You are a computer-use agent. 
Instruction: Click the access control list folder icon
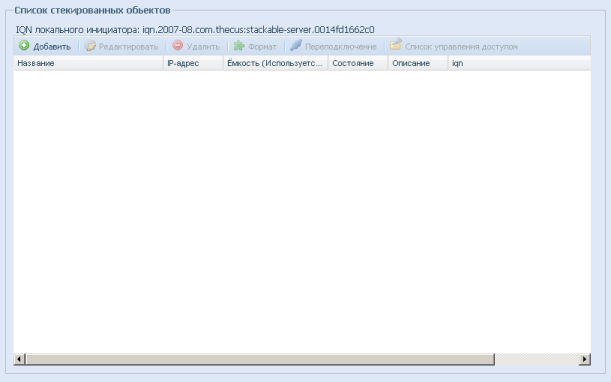click(396, 44)
